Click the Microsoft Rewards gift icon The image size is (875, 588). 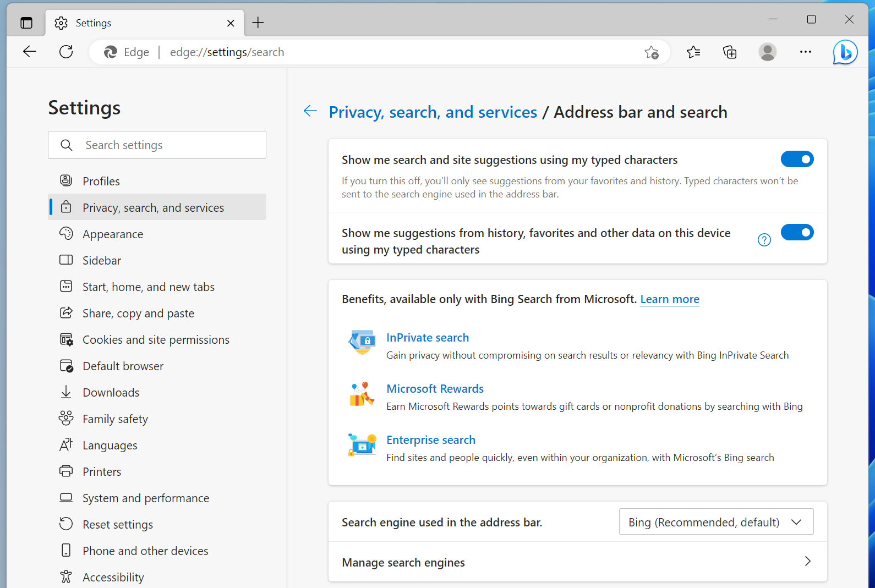[362, 394]
